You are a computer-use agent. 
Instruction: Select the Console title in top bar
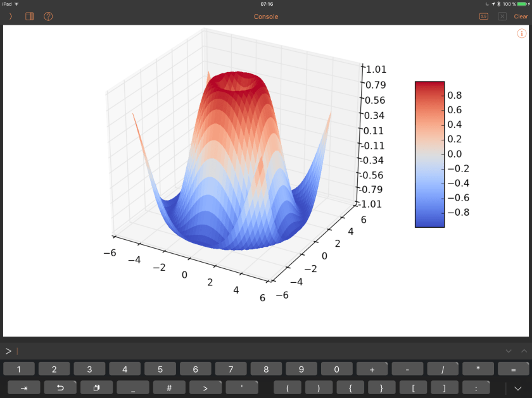[x=266, y=16]
